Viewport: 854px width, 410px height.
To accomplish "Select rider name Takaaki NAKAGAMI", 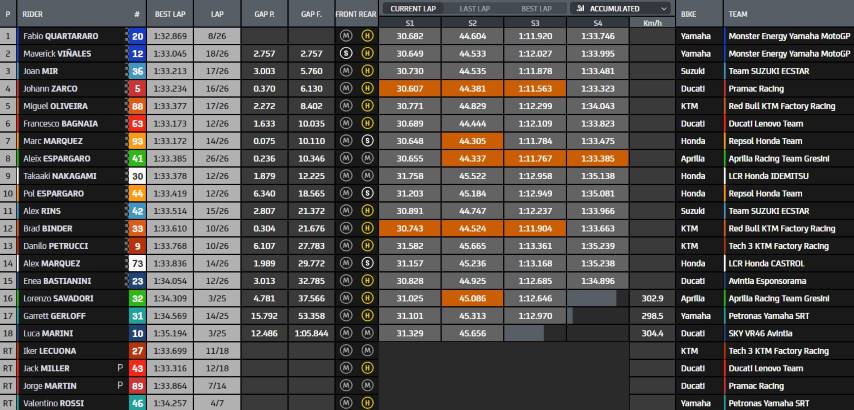I will [59, 176].
